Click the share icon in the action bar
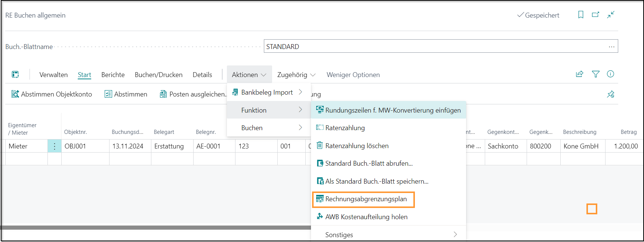Image resolution: width=644 pixels, height=242 pixels. coord(579,74)
